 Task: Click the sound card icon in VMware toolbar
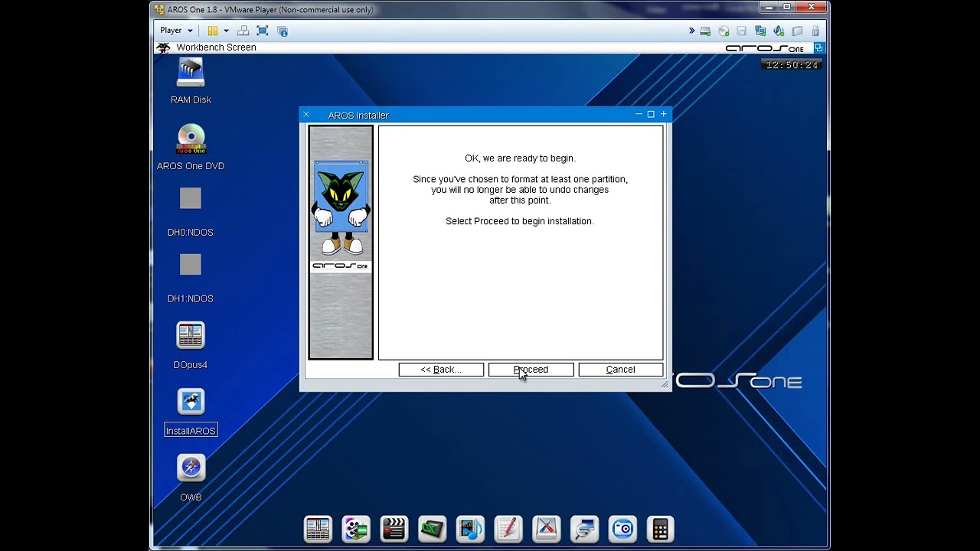pos(779,31)
